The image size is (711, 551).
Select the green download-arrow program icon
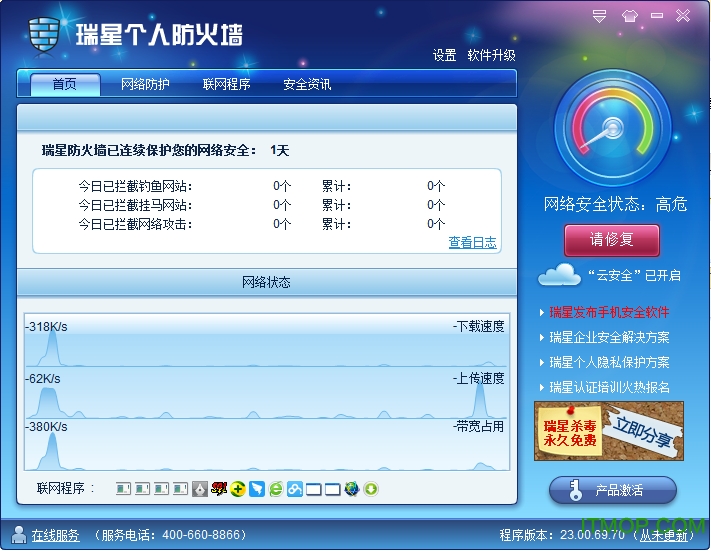pos(371,489)
